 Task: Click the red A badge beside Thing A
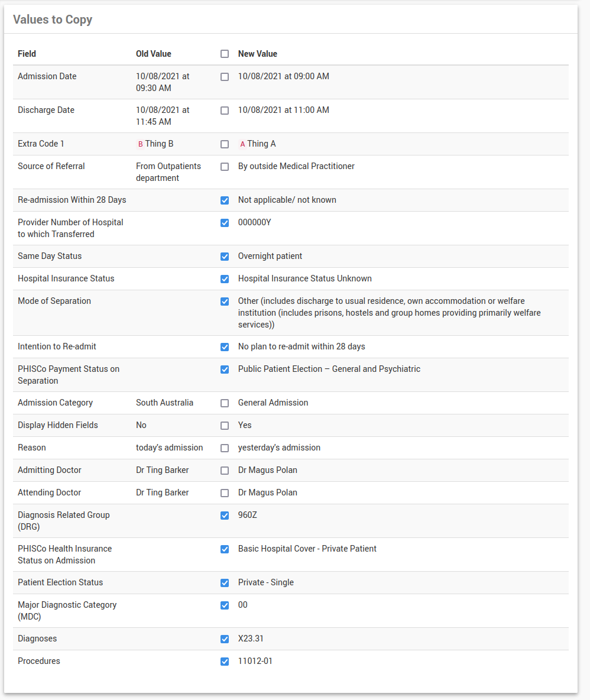pyautogui.click(x=242, y=144)
